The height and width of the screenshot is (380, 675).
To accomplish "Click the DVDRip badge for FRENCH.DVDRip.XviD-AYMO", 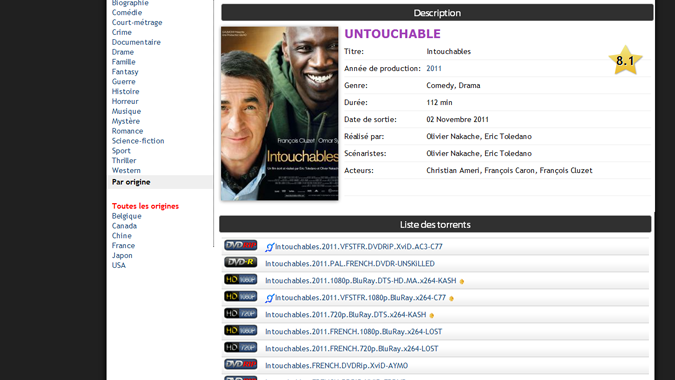I will 241,364.
